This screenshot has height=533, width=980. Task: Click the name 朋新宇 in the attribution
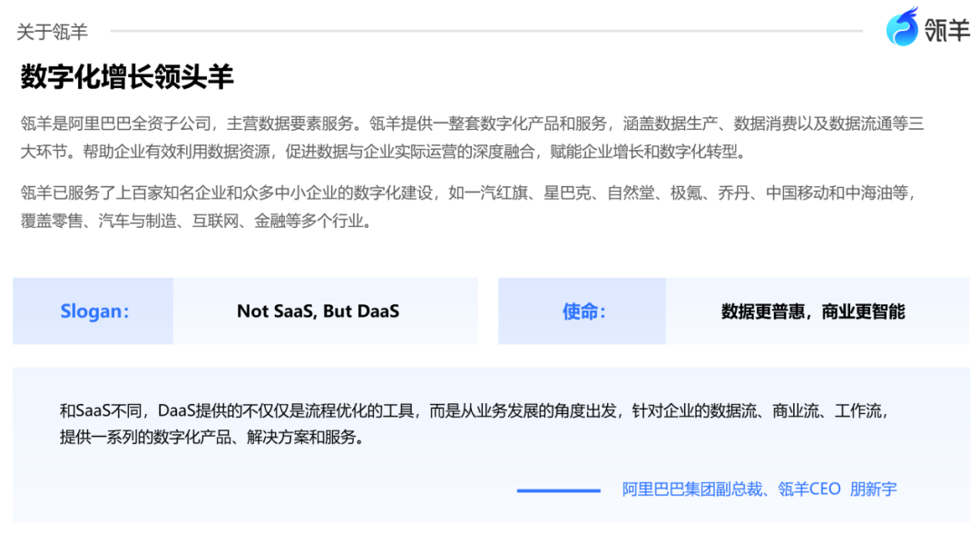tap(873, 489)
